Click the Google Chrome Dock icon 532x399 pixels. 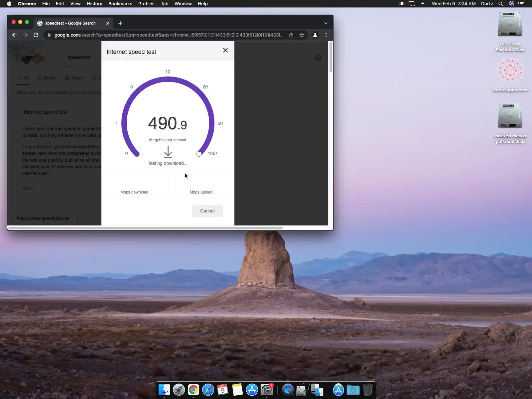[x=194, y=389]
